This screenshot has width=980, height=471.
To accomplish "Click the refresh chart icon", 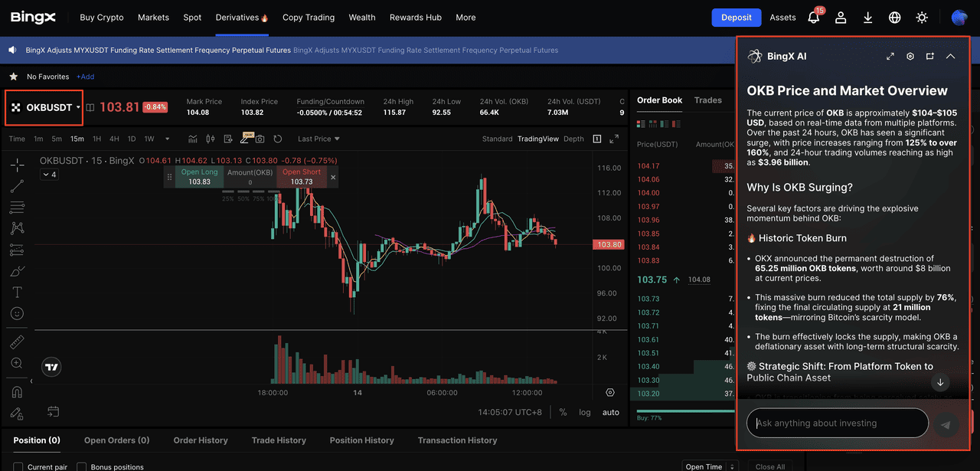I will [x=278, y=139].
